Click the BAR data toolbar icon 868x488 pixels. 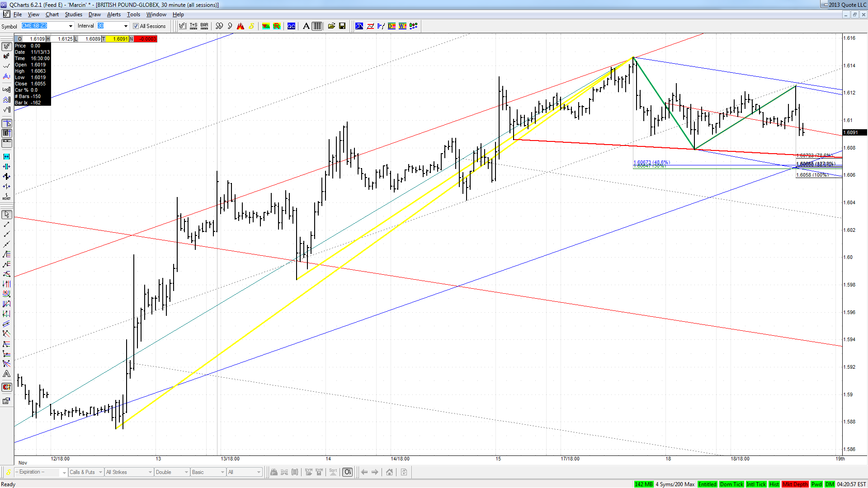click(204, 26)
